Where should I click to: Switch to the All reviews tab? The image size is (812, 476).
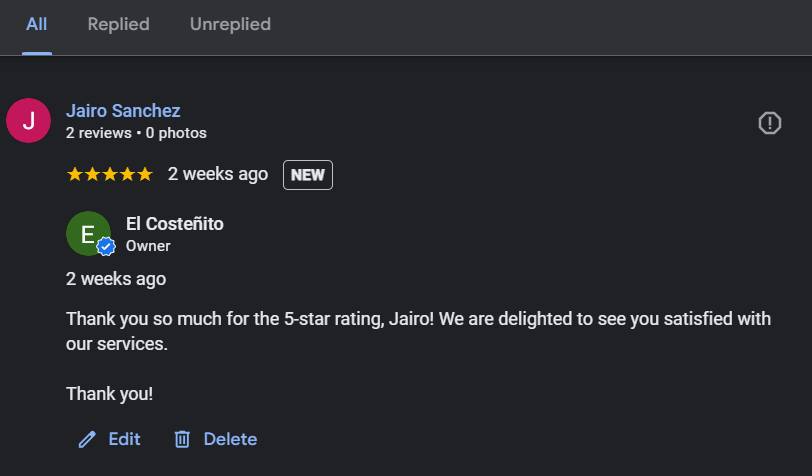point(37,24)
